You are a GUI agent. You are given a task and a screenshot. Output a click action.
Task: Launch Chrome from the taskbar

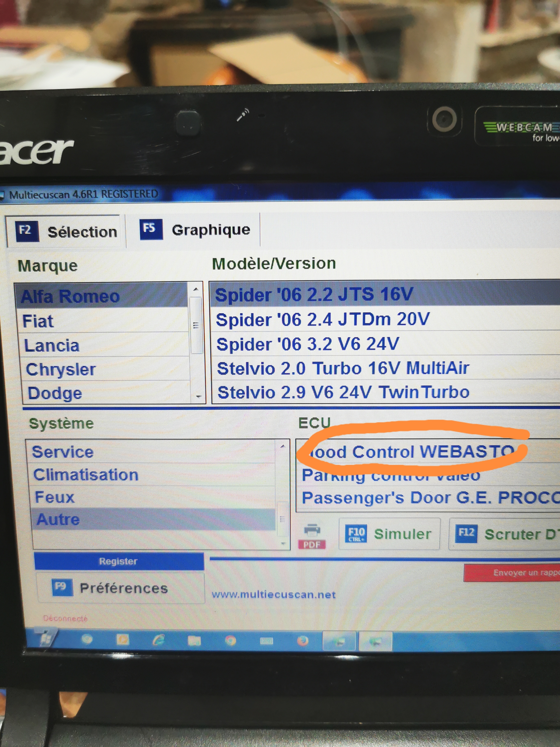point(230,640)
